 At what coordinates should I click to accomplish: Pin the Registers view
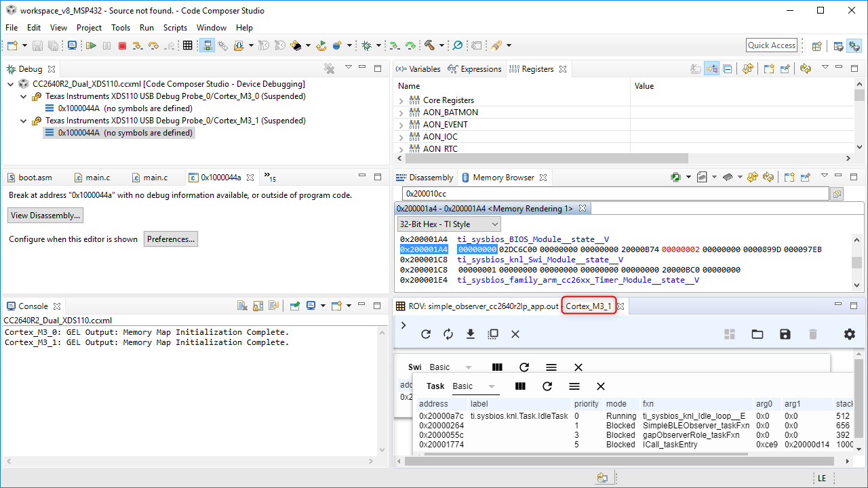(x=783, y=68)
